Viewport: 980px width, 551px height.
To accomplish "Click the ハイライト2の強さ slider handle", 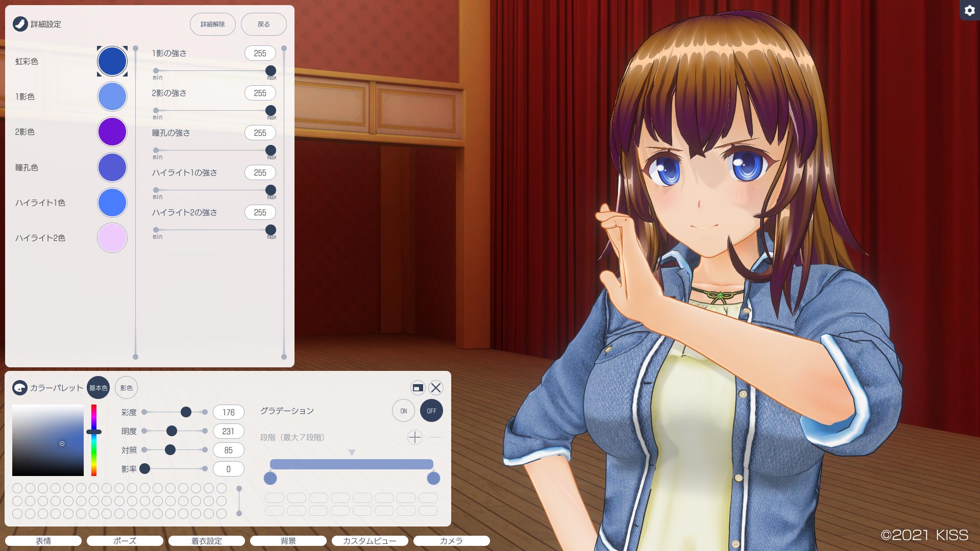I will (x=271, y=230).
